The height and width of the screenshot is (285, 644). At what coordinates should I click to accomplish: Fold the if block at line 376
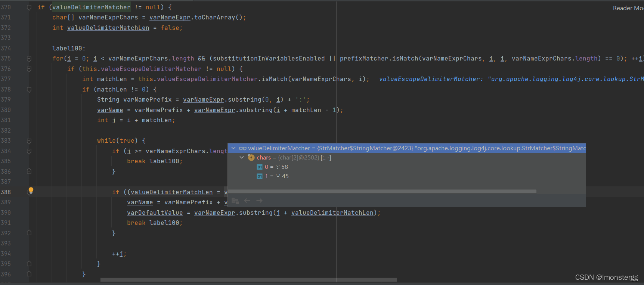tap(29, 69)
